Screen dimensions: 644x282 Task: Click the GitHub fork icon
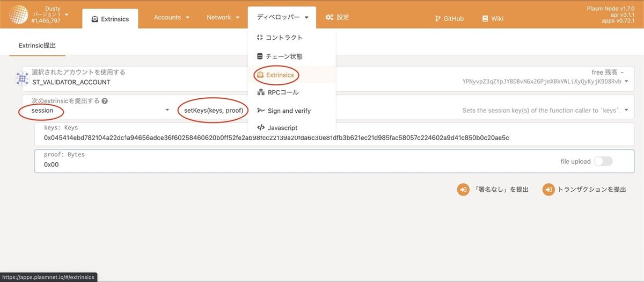pyautogui.click(x=437, y=18)
